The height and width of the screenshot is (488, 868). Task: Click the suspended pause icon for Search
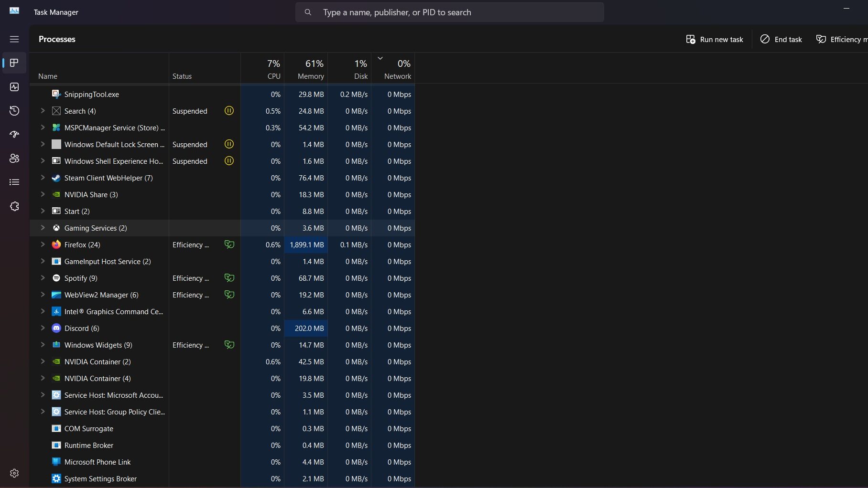(x=229, y=111)
